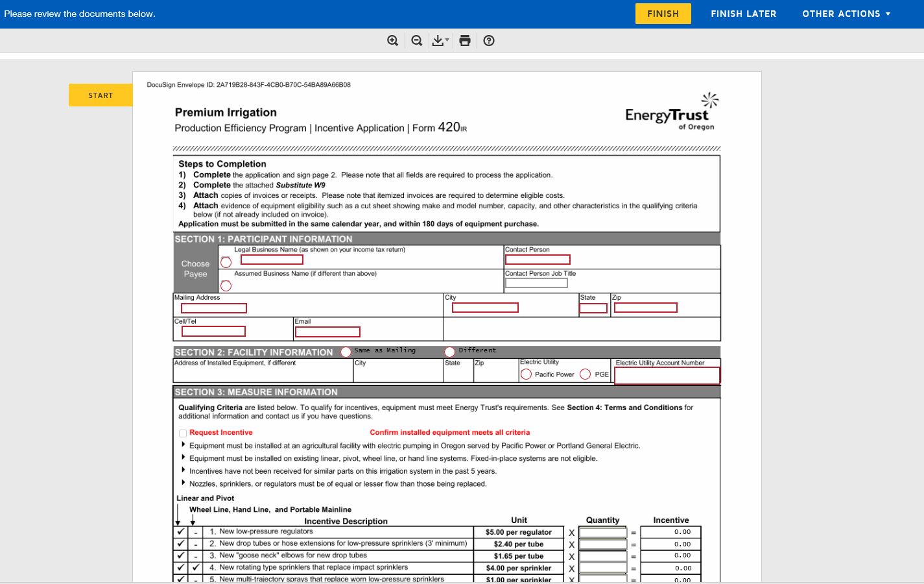Click quantity field for new drop tubes
This screenshot has width=924, height=584.
[603, 544]
